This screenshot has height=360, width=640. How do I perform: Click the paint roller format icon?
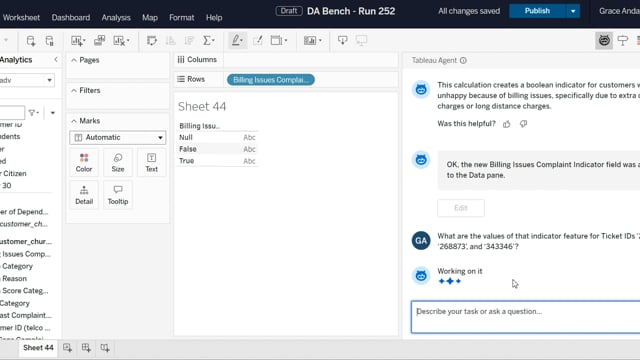coord(622,40)
